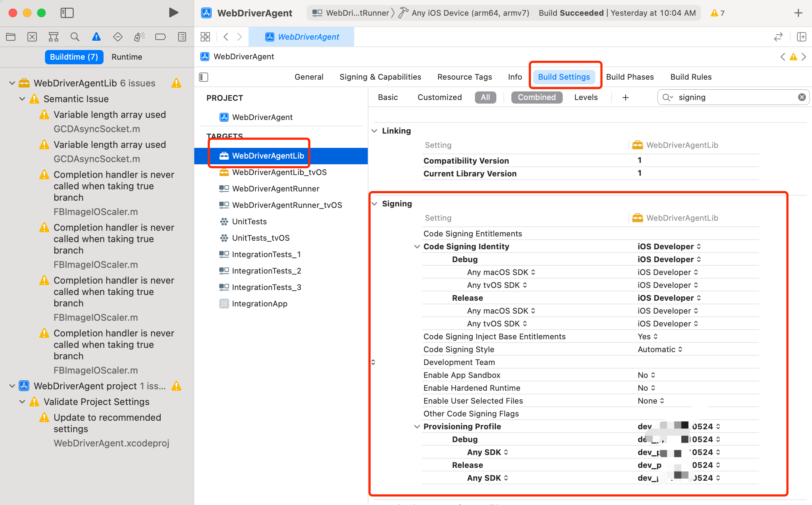This screenshot has width=812, height=505.
Task: Open Enable Hardened Runtime dropdown
Action: coord(646,388)
